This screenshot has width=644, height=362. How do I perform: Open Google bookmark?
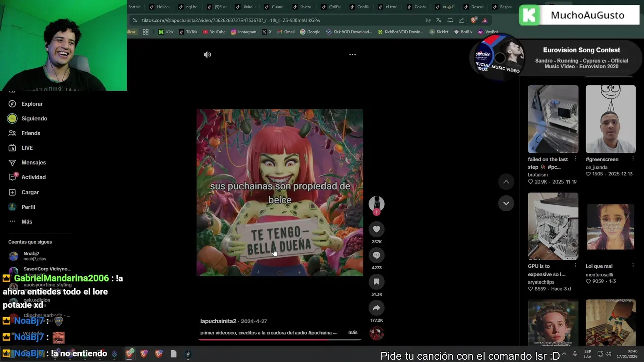tap(310, 32)
